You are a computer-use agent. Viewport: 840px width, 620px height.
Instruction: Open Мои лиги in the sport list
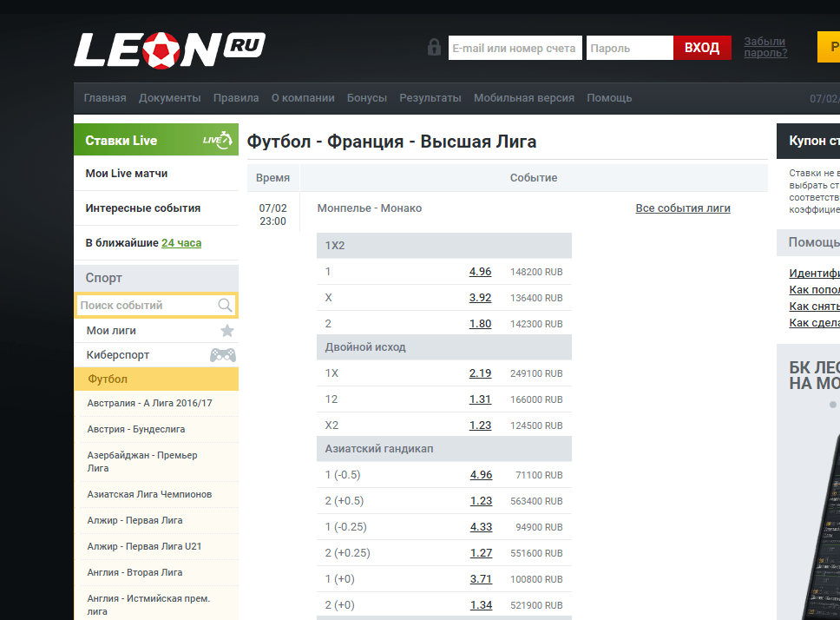pyautogui.click(x=156, y=331)
